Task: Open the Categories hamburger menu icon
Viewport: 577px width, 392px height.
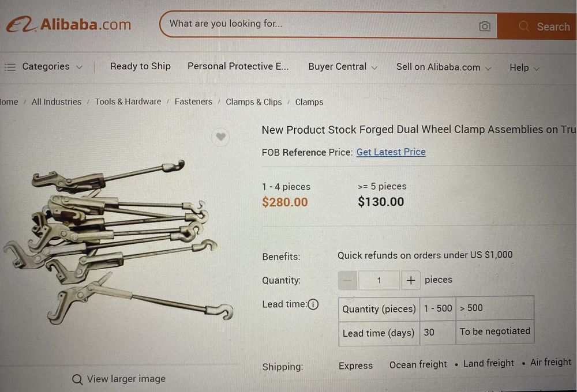Action: click(10, 67)
